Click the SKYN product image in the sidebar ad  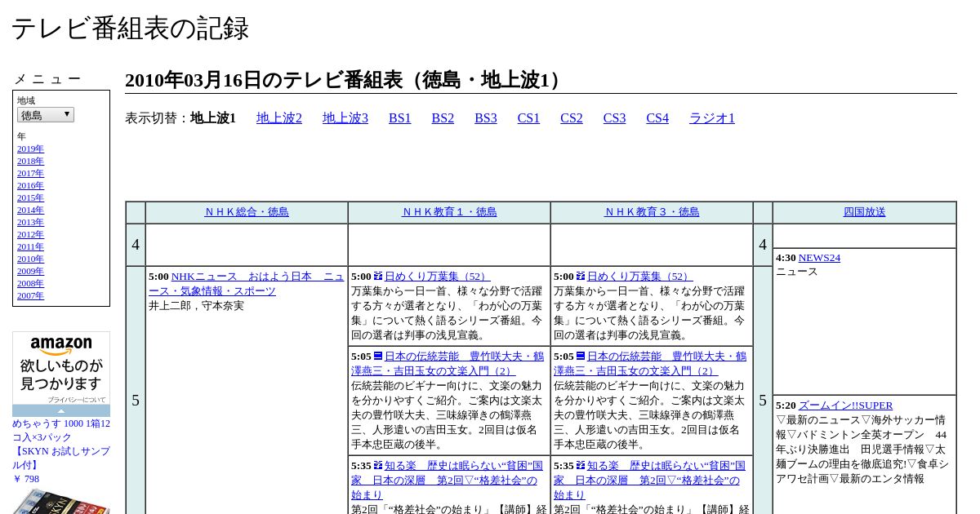click(61, 501)
